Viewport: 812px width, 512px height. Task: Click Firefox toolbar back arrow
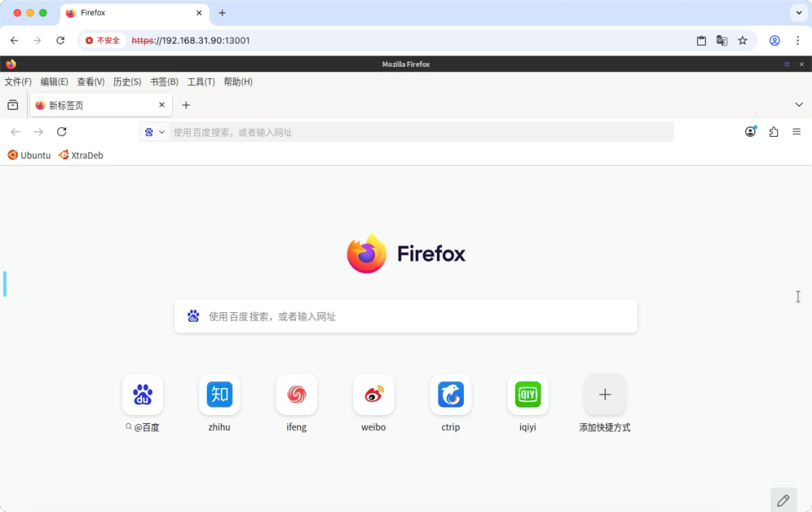[x=16, y=132]
